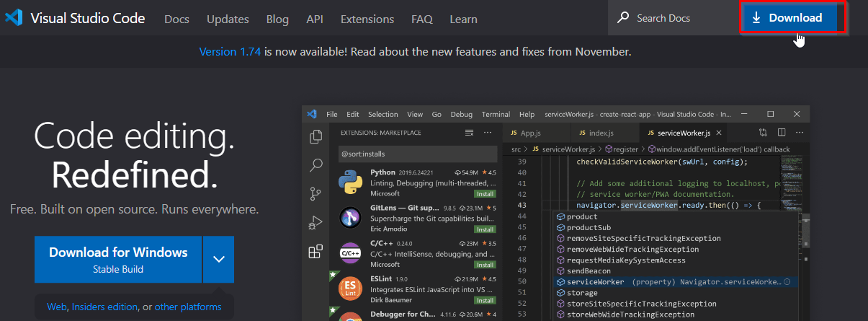Click the maximize button of editor window
Image resolution: width=868 pixels, height=321 pixels.
pyautogui.click(x=770, y=114)
